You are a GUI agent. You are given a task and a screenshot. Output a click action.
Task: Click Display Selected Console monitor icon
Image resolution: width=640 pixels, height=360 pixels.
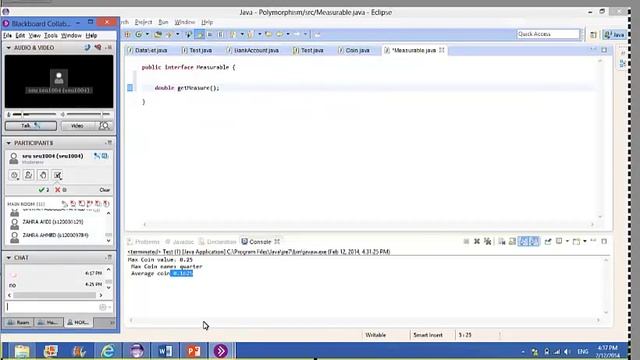click(x=560, y=241)
